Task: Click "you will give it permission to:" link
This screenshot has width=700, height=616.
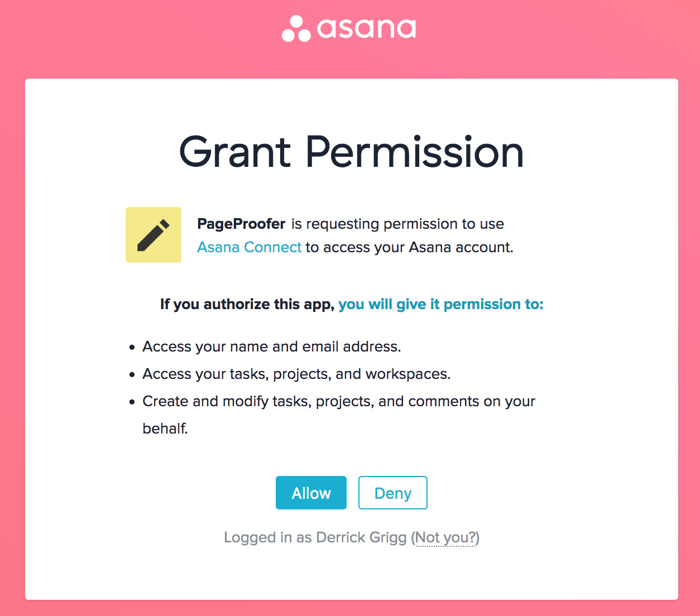Action: tap(440, 304)
